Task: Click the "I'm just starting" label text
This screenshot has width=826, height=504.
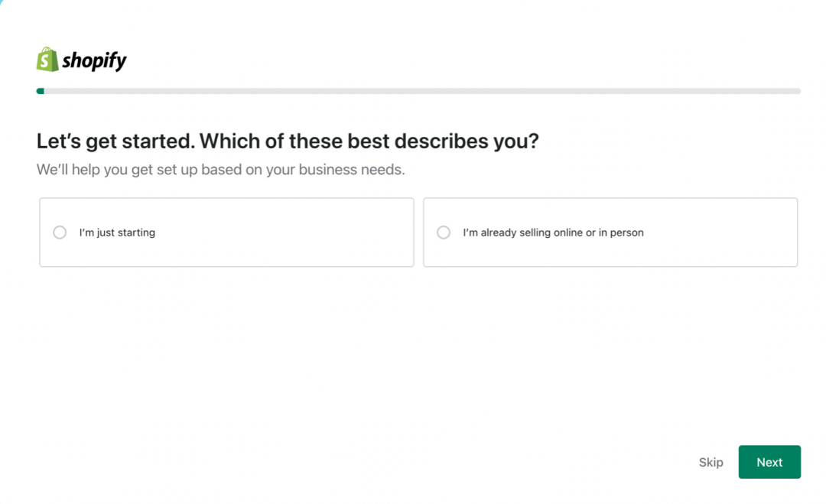Action: tap(117, 232)
